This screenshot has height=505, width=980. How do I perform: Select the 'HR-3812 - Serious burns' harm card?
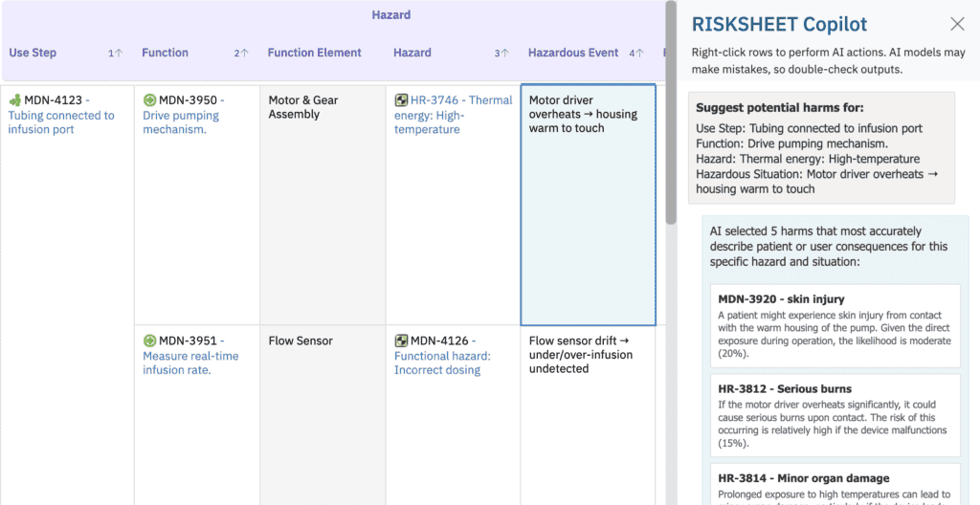[835, 416]
